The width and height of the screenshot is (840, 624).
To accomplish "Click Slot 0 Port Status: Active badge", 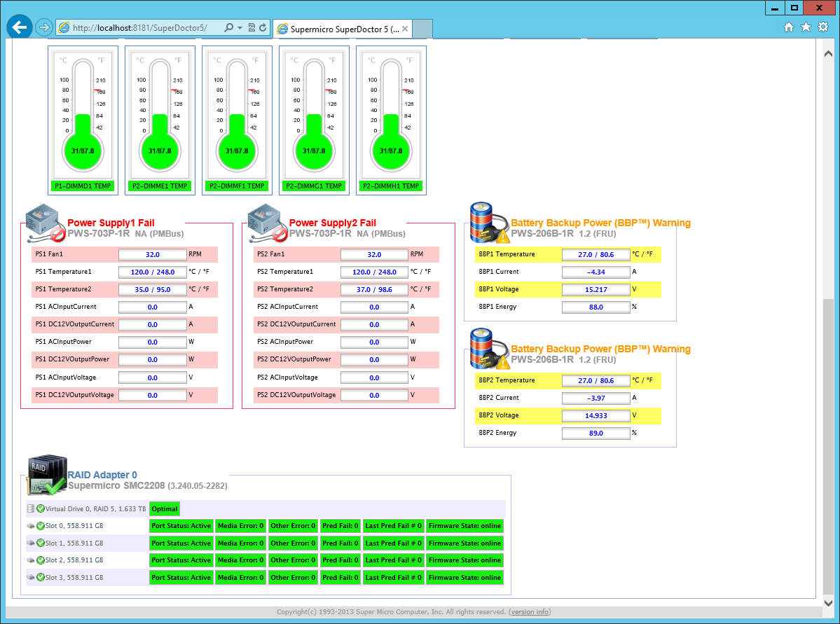I will (181, 526).
